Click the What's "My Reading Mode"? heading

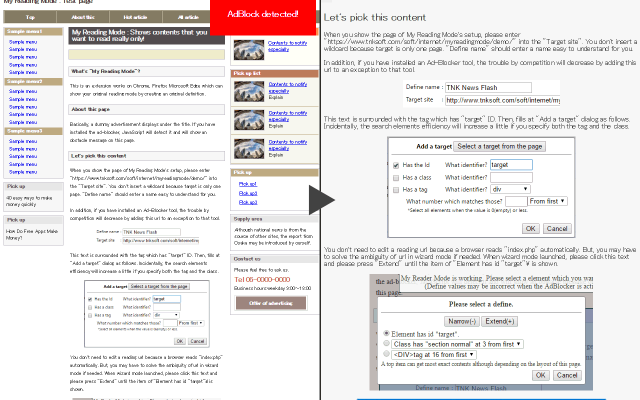pos(146,71)
